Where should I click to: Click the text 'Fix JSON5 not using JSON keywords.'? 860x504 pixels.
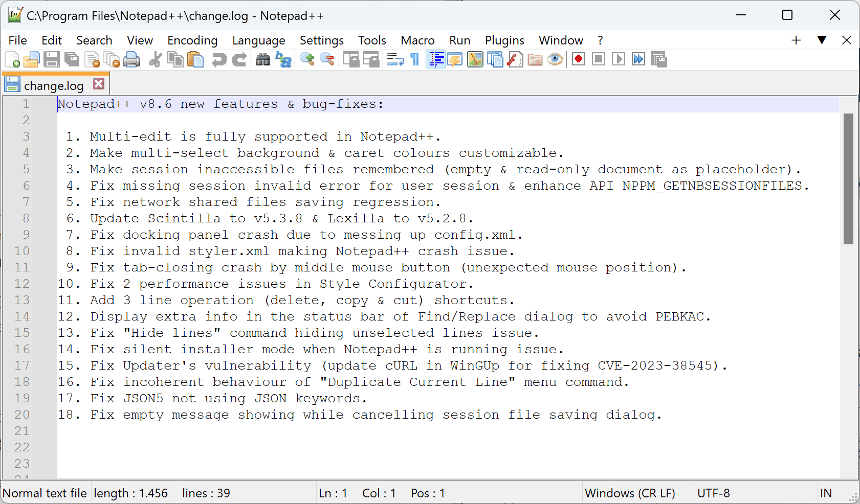229,398
